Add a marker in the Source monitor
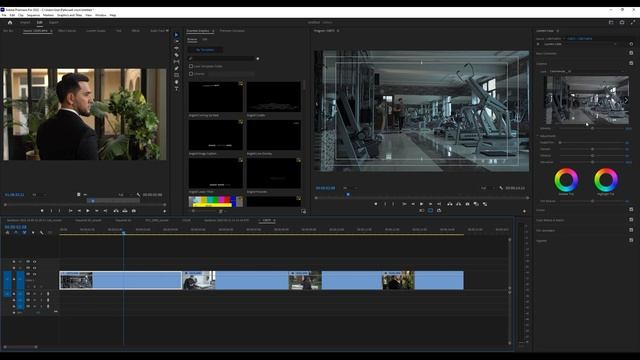Screen dimensions: 640x360 pyautogui.click(x=42, y=211)
